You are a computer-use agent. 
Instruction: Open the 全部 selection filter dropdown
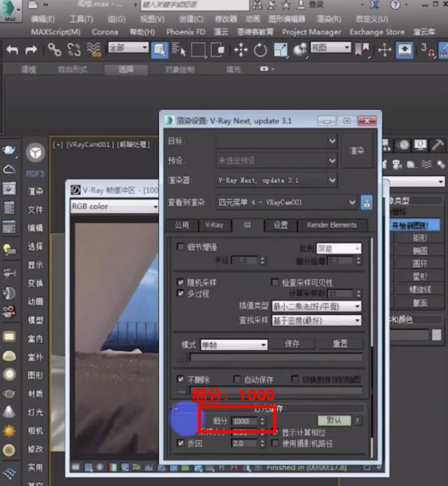pos(128,47)
